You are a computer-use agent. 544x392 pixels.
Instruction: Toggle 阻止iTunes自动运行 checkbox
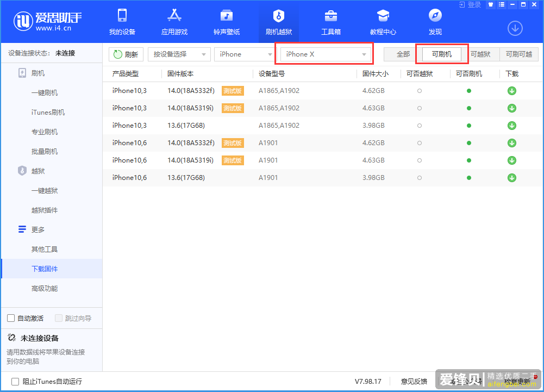15,382
